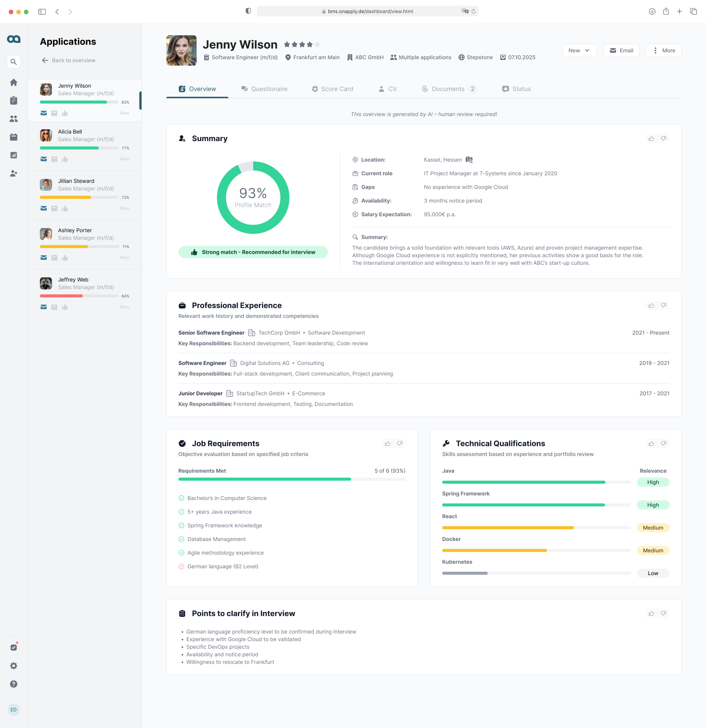Thumbs down Points to clarify section

click(x=663, y=613)
